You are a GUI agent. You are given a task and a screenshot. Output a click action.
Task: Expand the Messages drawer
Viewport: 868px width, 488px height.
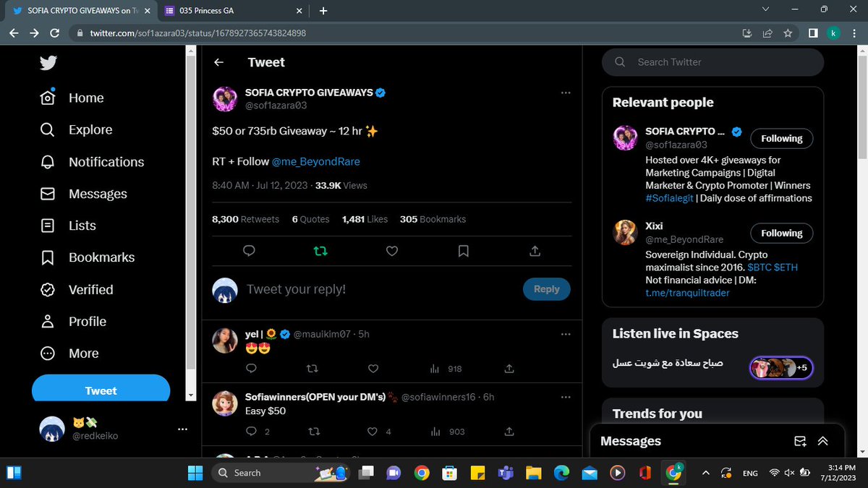click(x=822, y=441)
